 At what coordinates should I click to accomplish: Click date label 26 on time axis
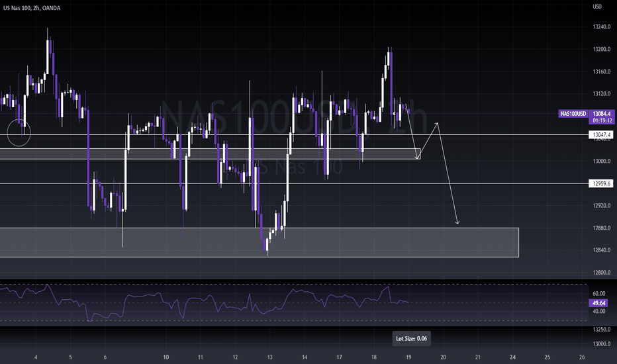coord(582,357)
